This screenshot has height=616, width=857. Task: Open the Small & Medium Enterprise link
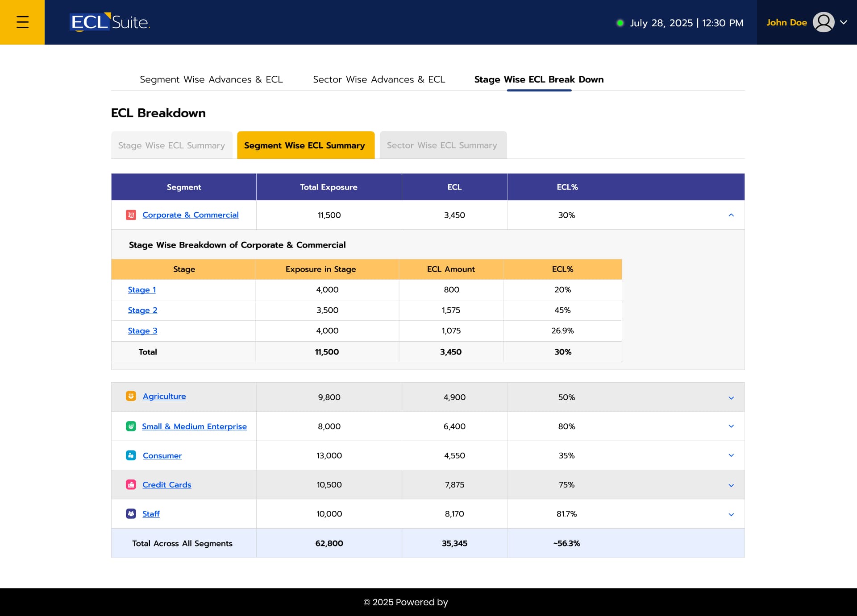coord(194,426)
